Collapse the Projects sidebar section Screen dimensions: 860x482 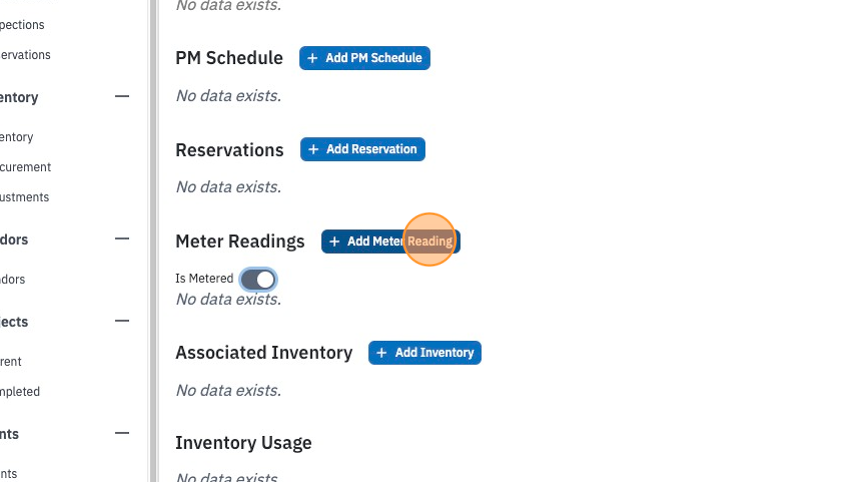click(x=122, y=321)
